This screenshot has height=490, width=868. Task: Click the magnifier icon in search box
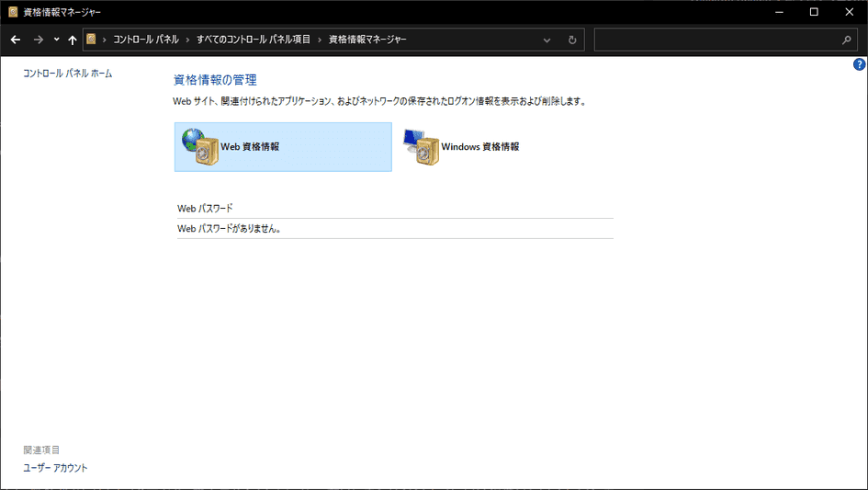tap(846, 40)
